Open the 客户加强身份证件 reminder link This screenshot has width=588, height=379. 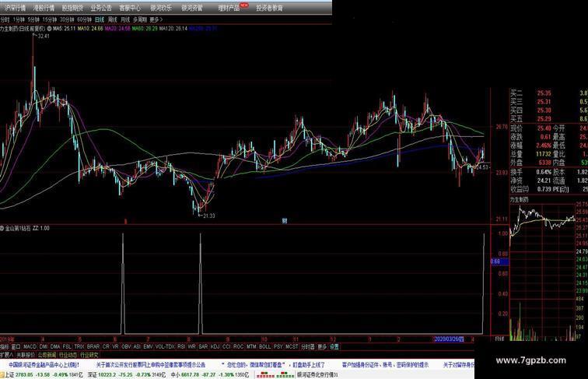click(385, 365)
